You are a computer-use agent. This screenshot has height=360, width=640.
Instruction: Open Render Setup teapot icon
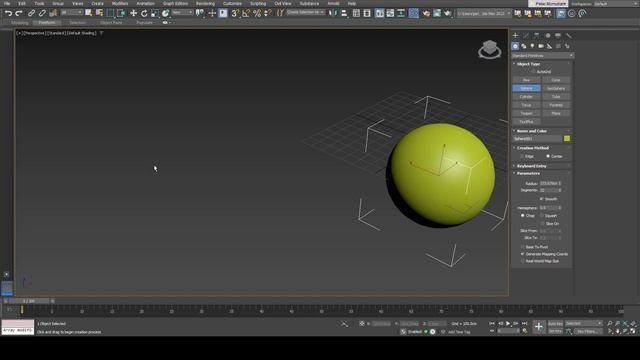pos(426,13)
